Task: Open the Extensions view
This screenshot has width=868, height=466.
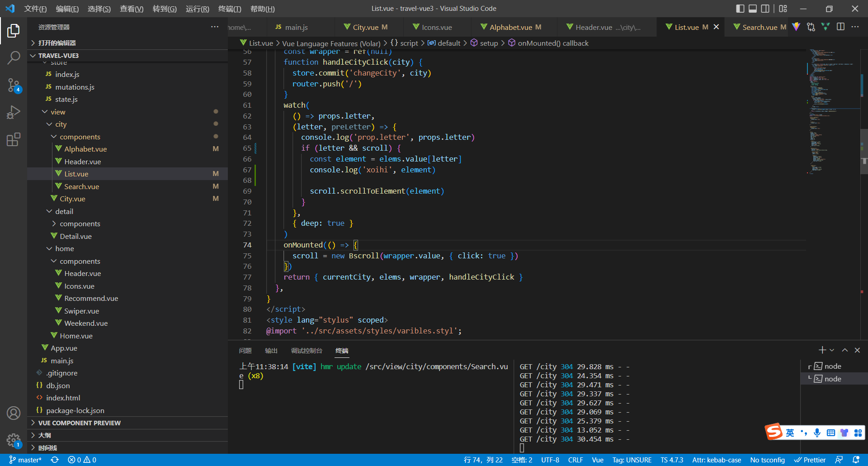Action: (x=14, y=139)
